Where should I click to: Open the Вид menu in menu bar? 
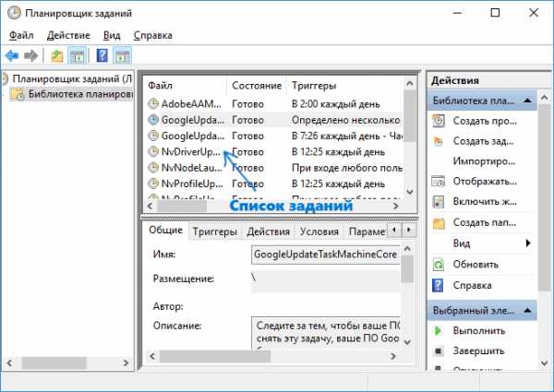point(112,35)
